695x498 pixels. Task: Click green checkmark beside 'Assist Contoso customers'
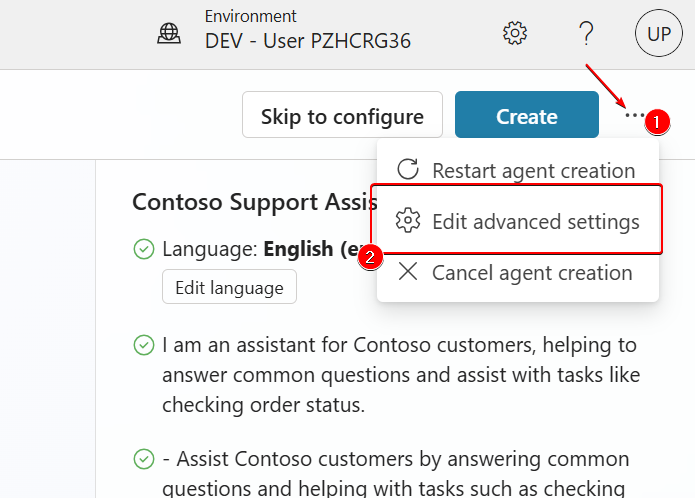pyautogui.click(x=144, y=459)
